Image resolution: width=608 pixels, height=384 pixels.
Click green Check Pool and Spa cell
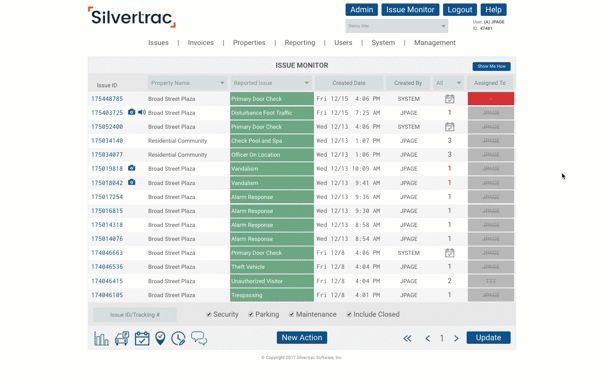pyautogui.click(x=272, y=141)
